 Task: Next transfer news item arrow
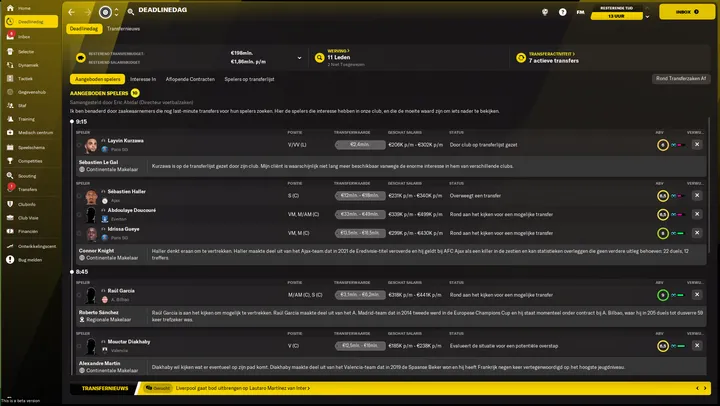click(x=705, y=388)
